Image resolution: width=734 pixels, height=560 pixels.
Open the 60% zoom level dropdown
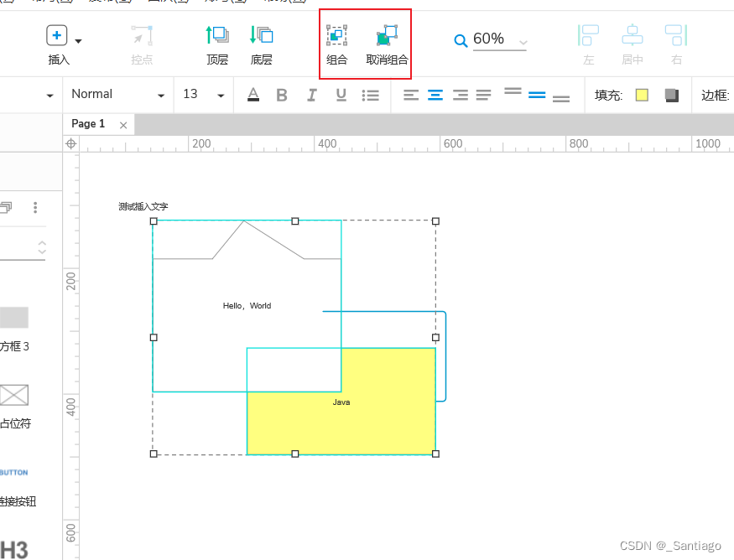click(x=523, y=43)
